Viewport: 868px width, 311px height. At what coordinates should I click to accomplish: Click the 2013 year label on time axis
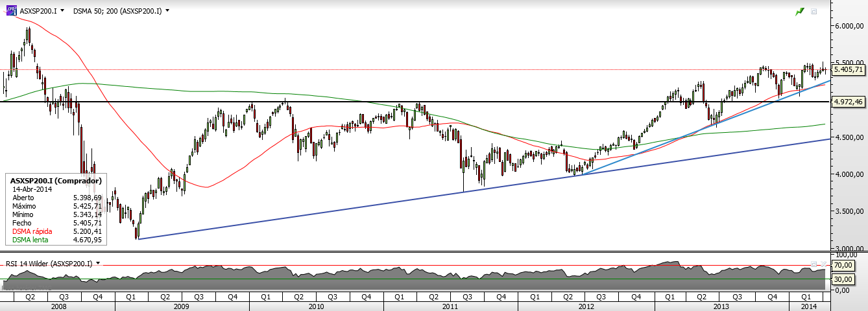click(721, 305)
